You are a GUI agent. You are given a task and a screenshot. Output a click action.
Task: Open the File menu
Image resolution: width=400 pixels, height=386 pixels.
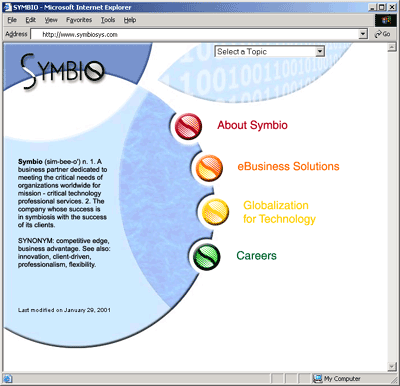12,20
